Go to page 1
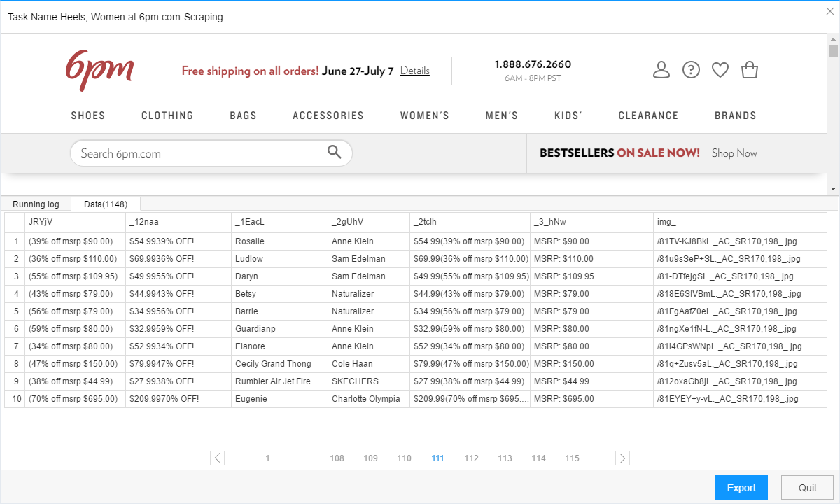The width and height of the screenshot is (840, 504). [267, 458]
